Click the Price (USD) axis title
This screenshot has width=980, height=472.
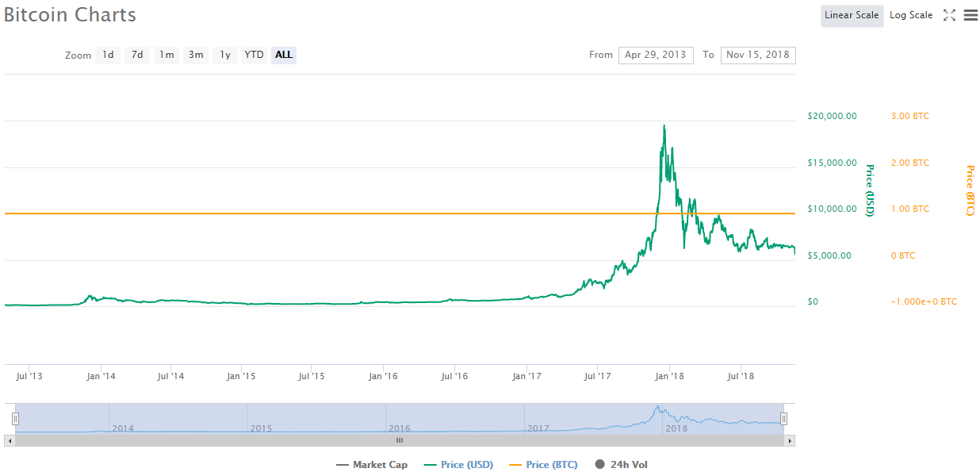pyautogui.click(x=870, y=190)
